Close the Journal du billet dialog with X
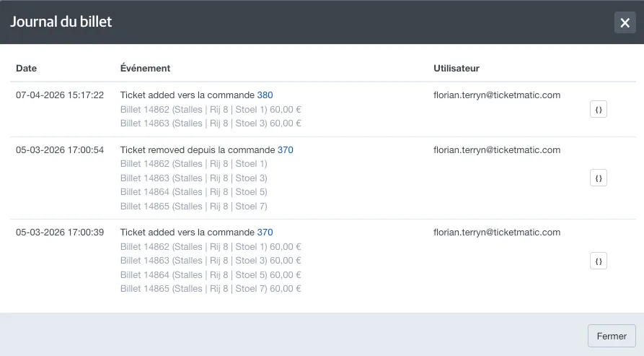 pyautogui.click(x=625, y=22)
